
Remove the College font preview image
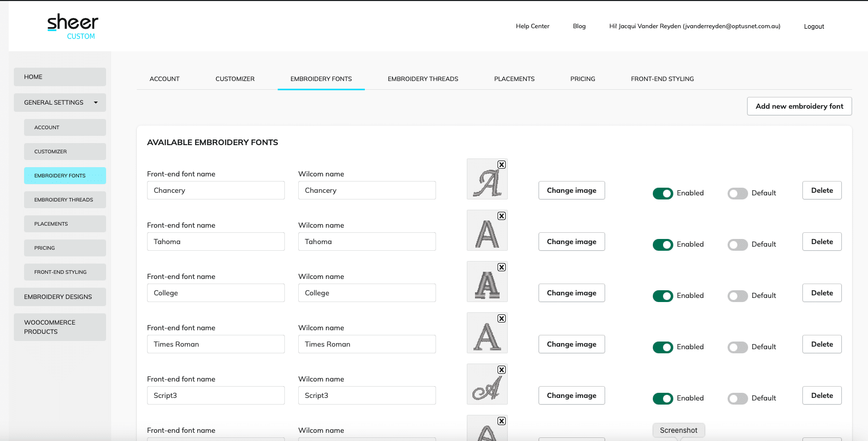tap(502, 267)
